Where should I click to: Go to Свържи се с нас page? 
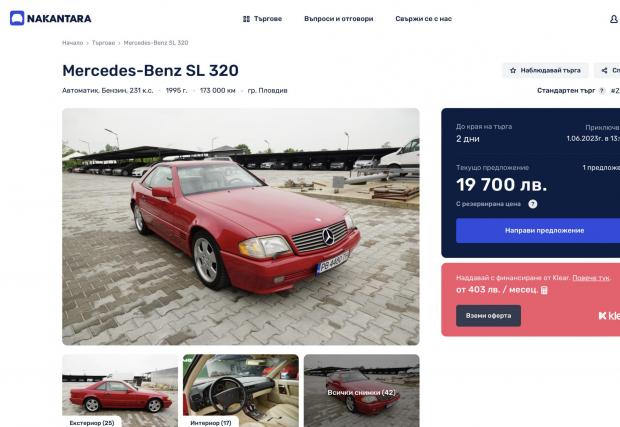(x=423, y=19)
